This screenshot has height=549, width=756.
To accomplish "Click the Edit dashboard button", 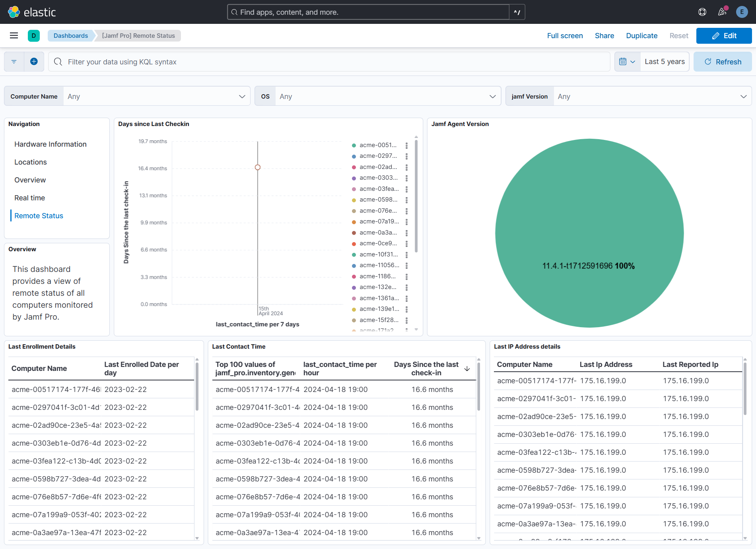I will [724, 36].
